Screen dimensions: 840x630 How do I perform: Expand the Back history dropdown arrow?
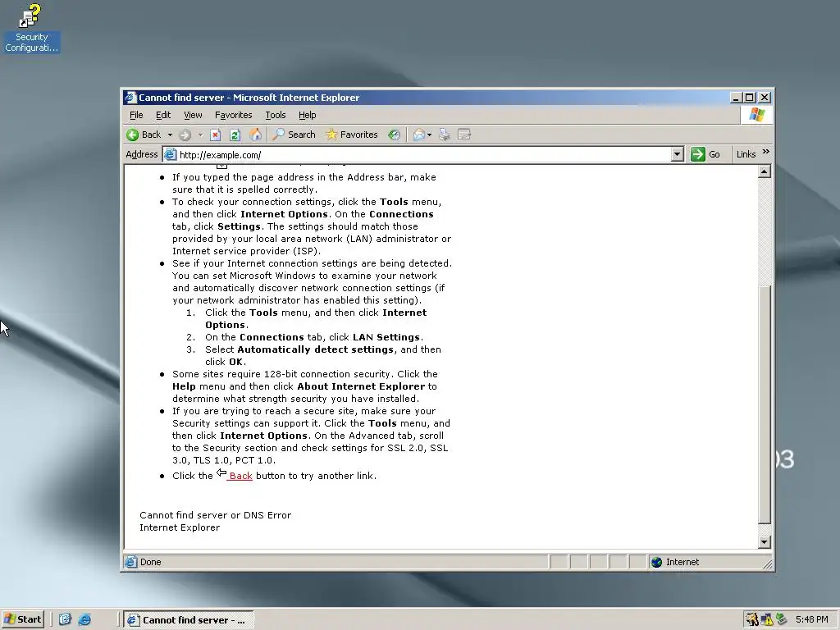click(x=170, y=135)
